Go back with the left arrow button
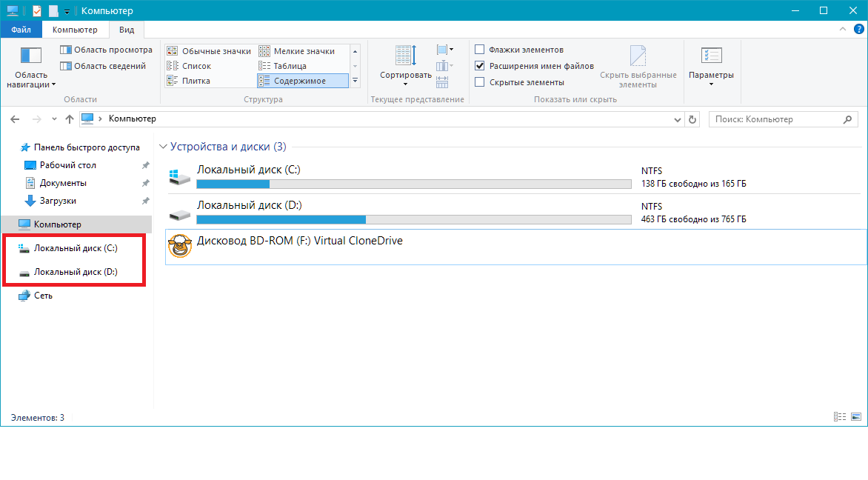 pyautogui.click(x=16, y=119)
